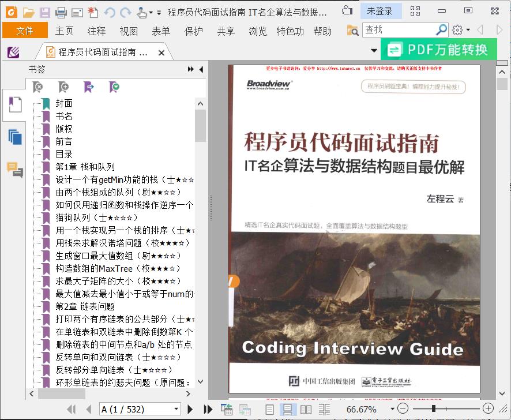Switch to the 注释 tab
The width and height of the screenshot is (511, 420).
[96, 31]
